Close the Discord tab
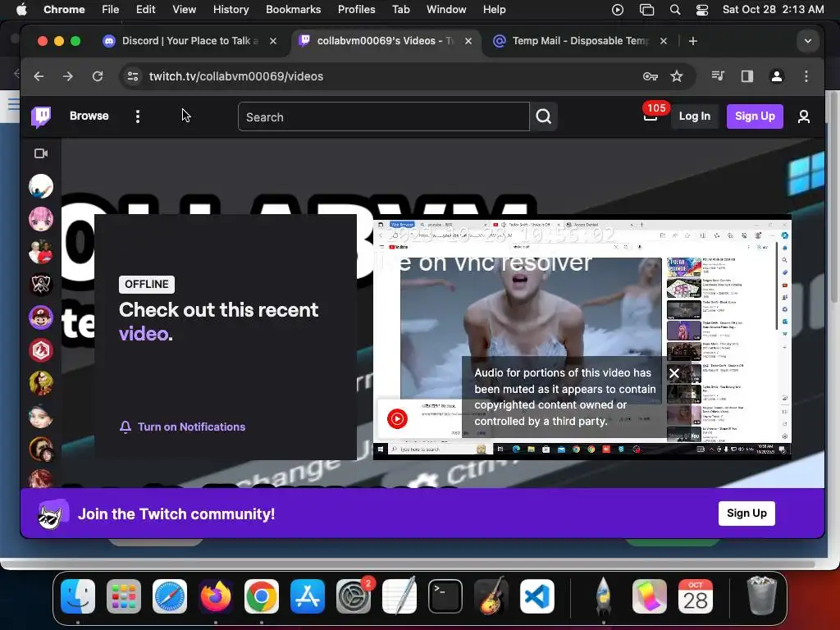The image size is (840, 630). [273, 41]
